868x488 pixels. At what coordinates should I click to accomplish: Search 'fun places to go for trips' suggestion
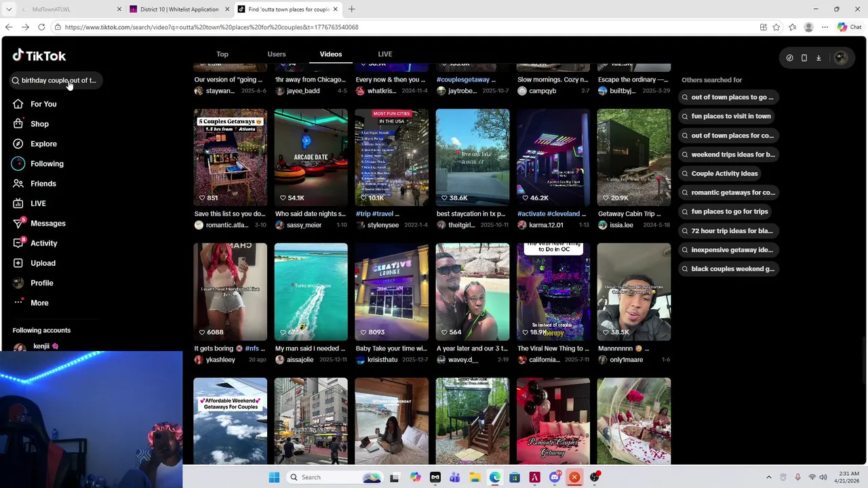point(724,211)
